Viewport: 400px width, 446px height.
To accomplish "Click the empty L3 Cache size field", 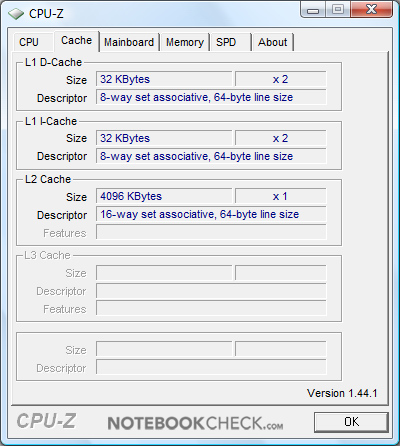I will (164, 273).
